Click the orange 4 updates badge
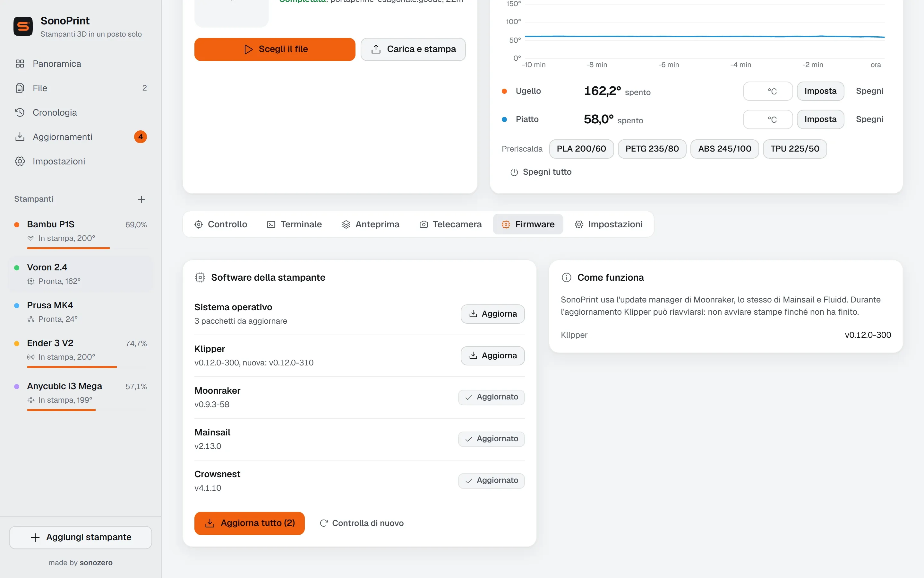Screen dimensions: 924x578 (x=141, y=137)
